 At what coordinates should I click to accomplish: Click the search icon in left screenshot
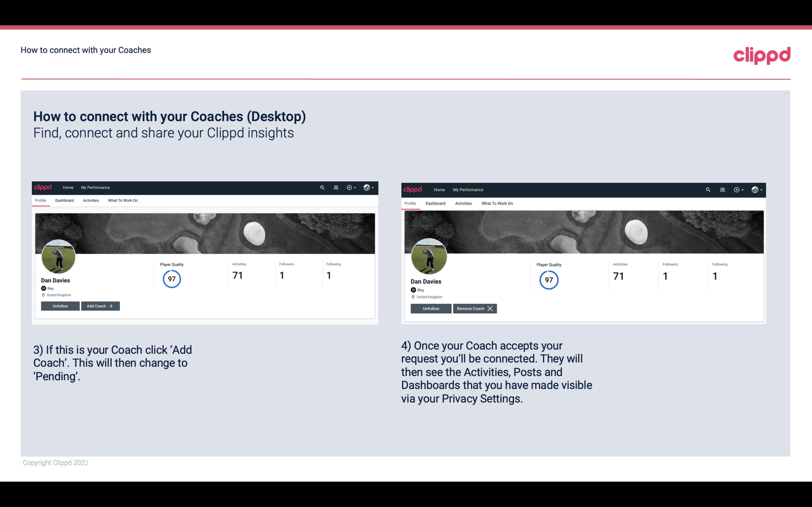click(323, 188)
